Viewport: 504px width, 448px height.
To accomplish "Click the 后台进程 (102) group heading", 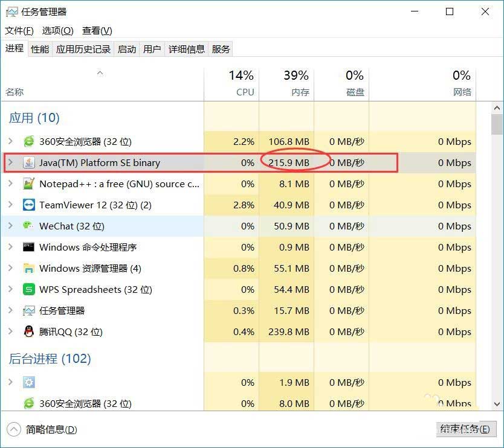I will 50,359.
